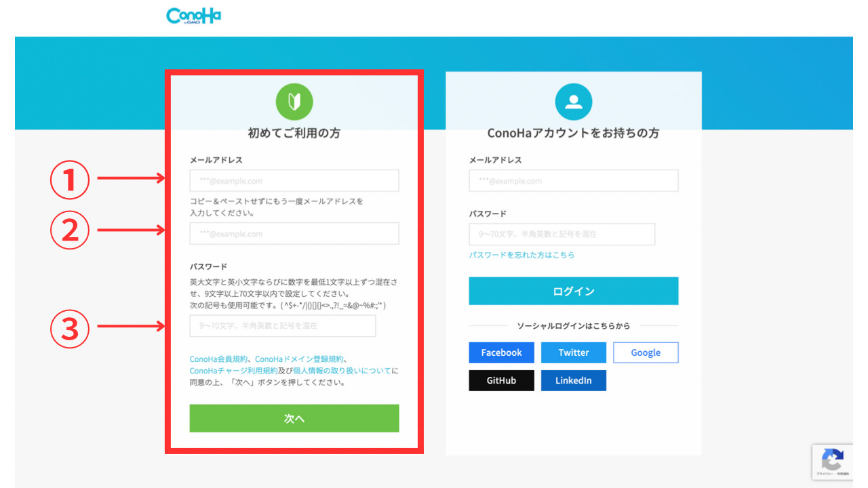Image resolution: width=868 pixels, height=488 pixels.
Task: Sign in with the Facebook button
Action: click(502, 352)
